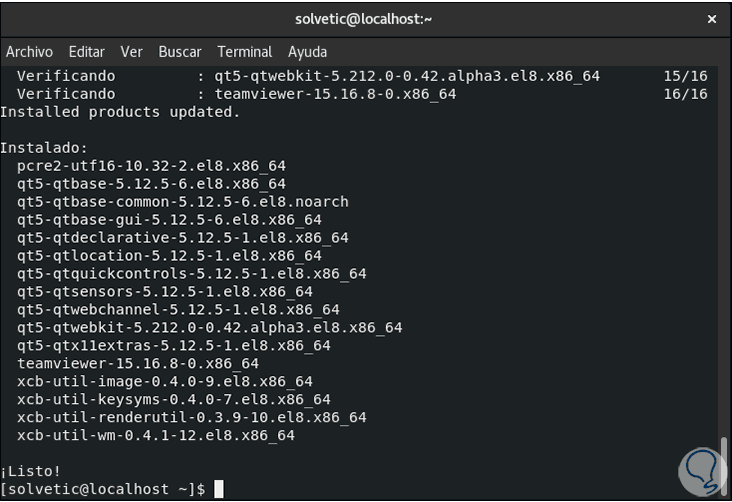The width and height of the screenshot is (732, 502).
Task: Click the Ver menu item
Action: [132, 51]
